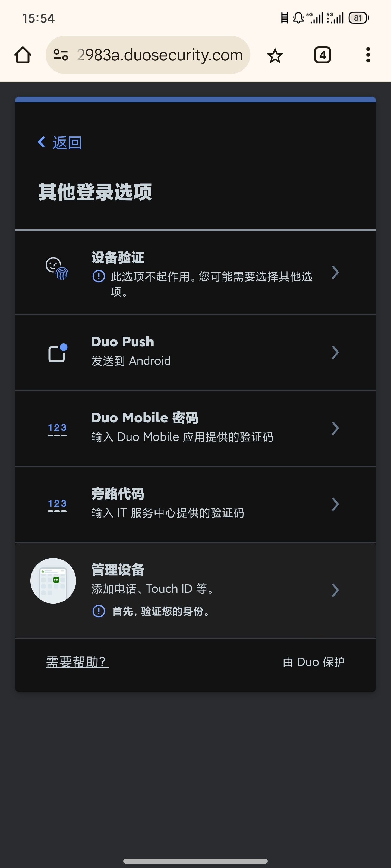Bookmark page with the star icon
Image resolution: width=391 pixels, height=868 pixels.
click(x=275, y=56)
